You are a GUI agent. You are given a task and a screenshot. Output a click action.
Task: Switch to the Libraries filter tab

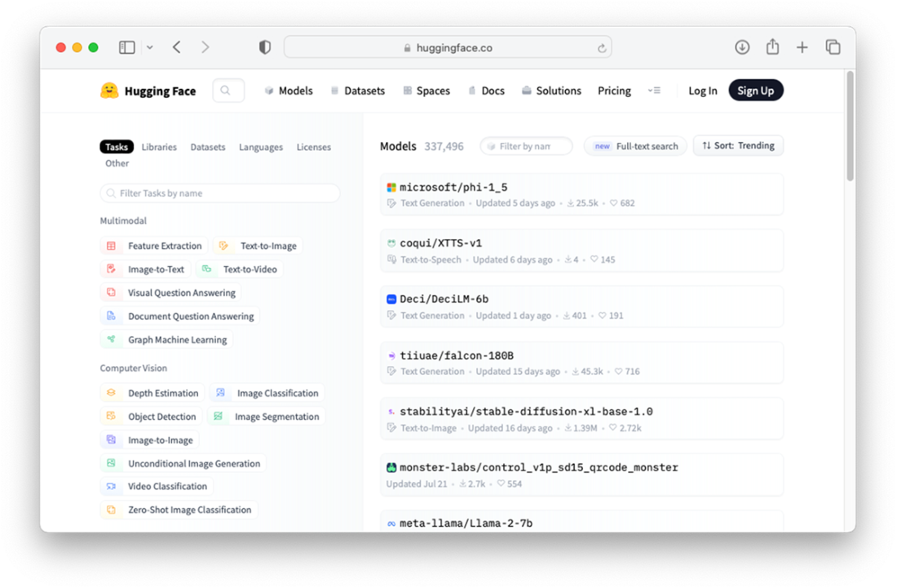point(159,147)
